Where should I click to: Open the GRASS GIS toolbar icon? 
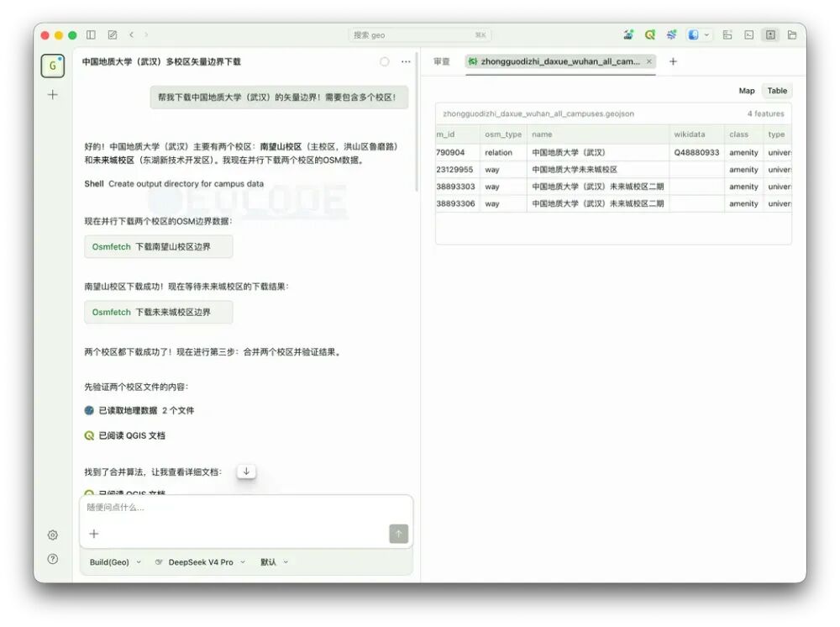[628, 34]
